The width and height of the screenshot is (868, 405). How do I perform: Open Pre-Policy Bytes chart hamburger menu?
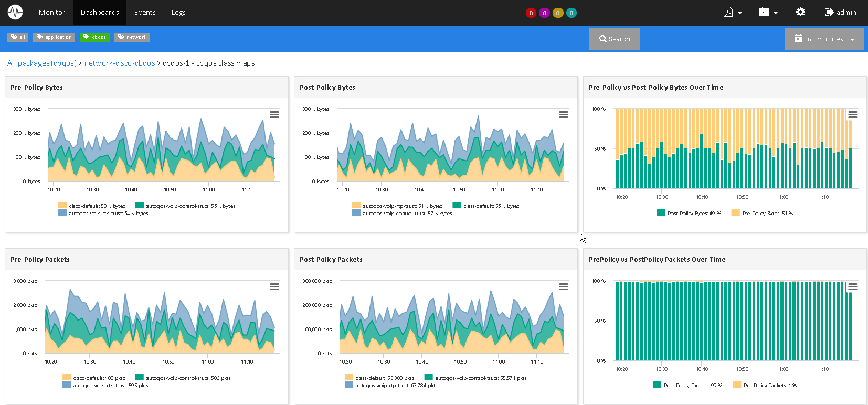pyautogui.click(x=274, y=114)
